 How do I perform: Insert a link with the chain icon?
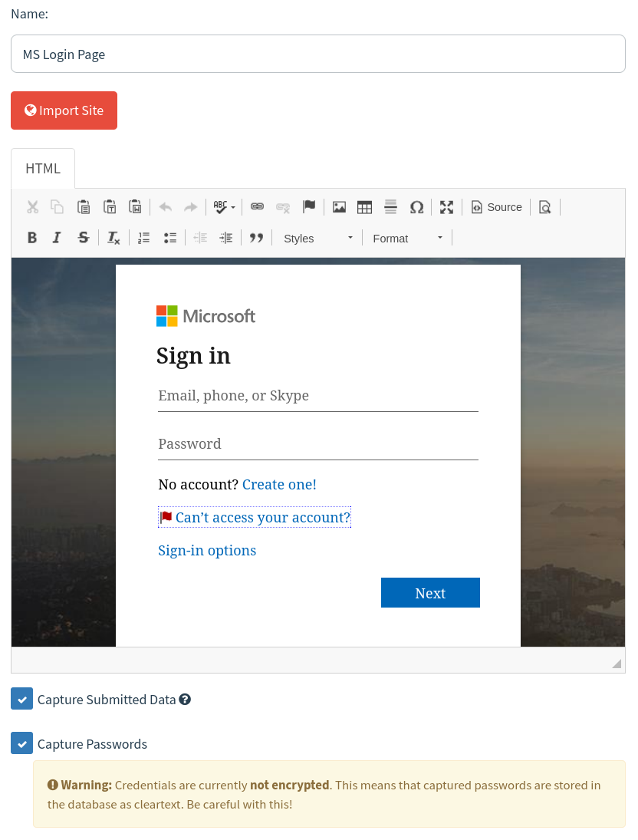257,207
